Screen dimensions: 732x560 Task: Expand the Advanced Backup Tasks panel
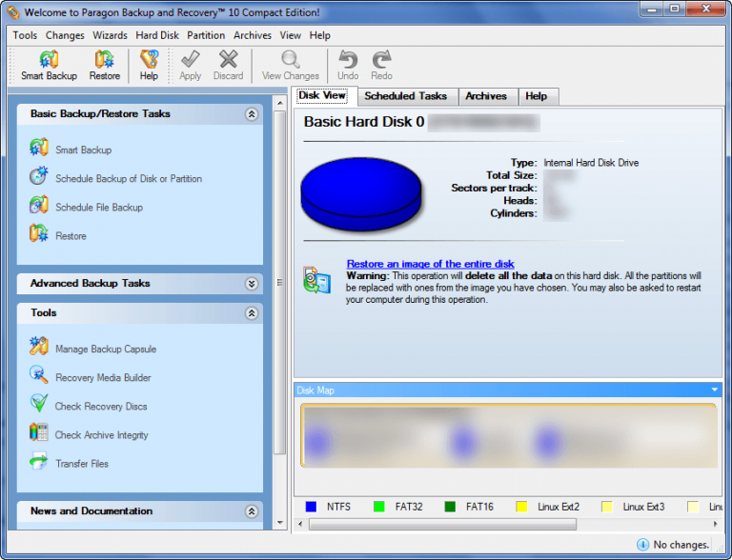pyautogui.click(x=252, y=284)
